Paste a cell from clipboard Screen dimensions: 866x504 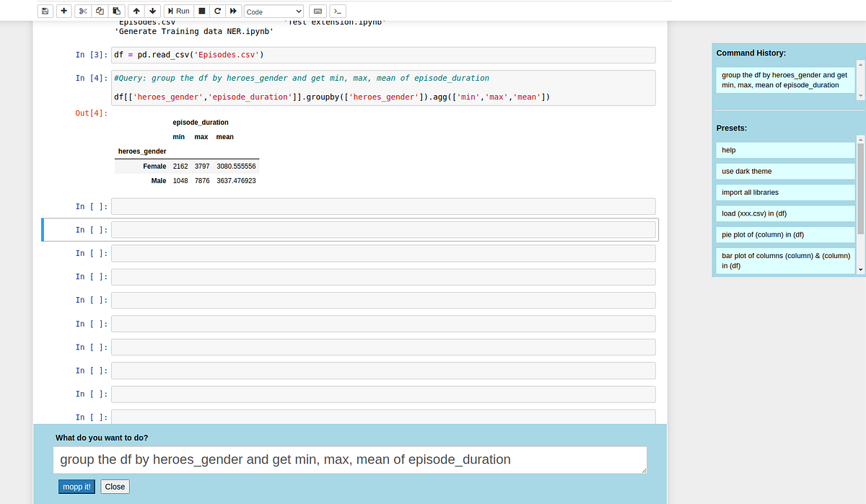(115, 11)
